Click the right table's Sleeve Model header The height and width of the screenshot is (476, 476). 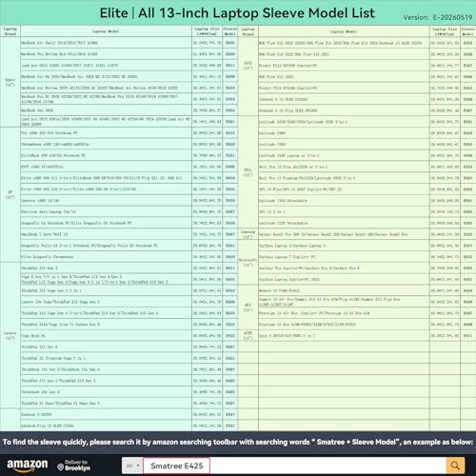(468, 31)
